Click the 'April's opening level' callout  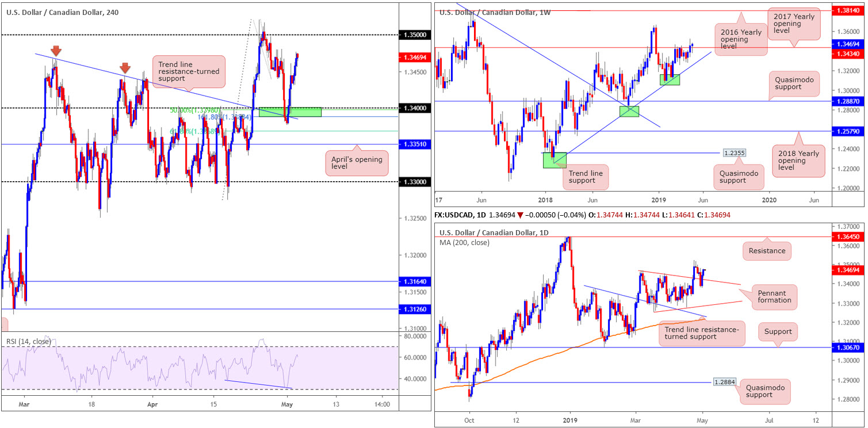357,164
